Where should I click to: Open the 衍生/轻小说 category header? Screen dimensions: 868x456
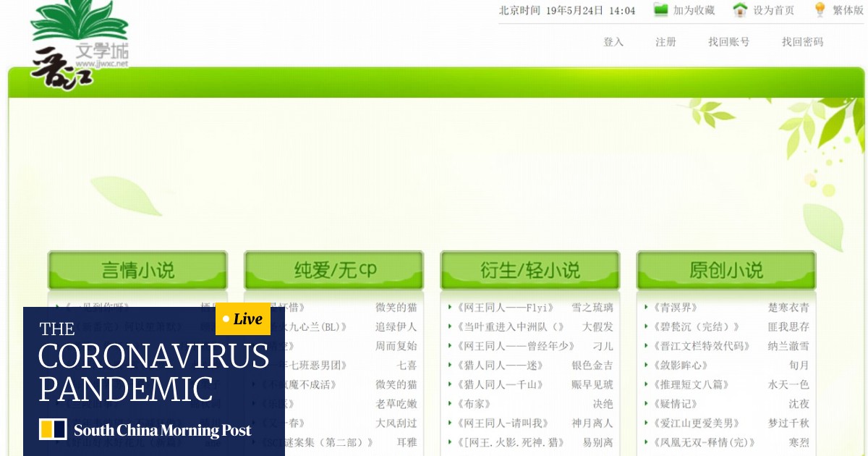530,271
